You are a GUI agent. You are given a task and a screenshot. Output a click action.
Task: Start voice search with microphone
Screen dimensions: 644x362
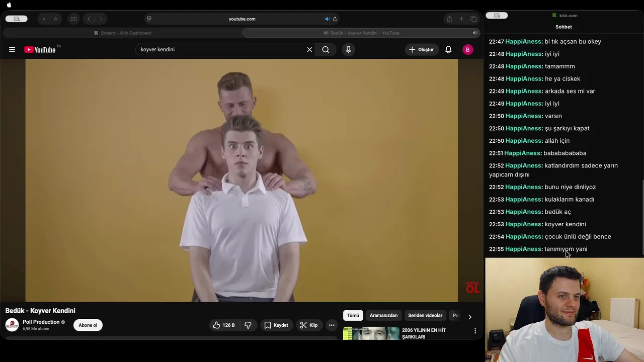point(348,50)
